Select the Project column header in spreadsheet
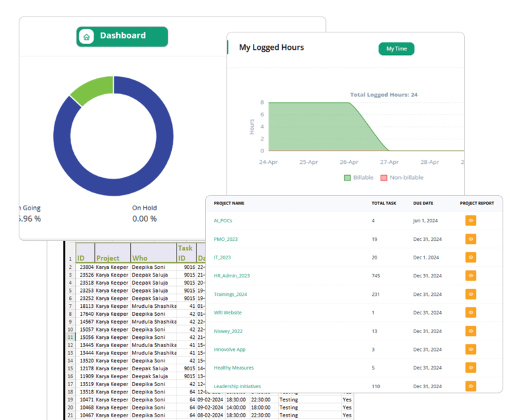This screenshot has height=420, width=510. (x=108, y=258)
